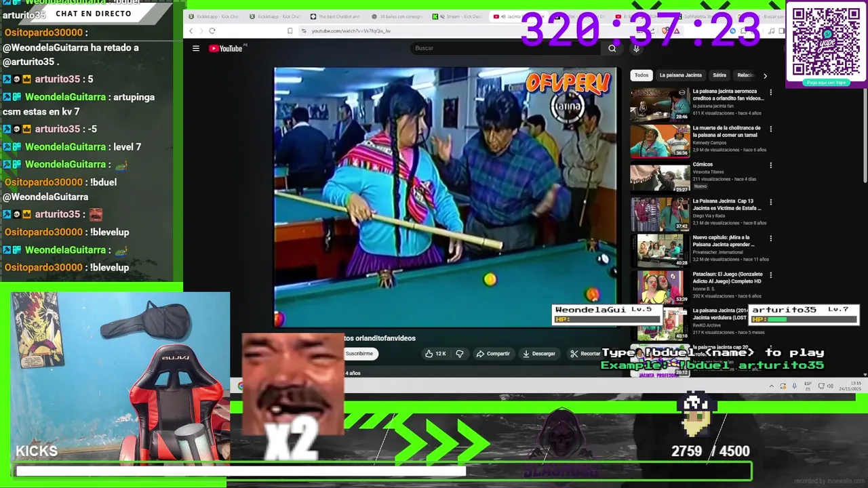The image size is (868, 488).
Task: Like the video with thumbs-up button
Action: (x=435, y=354)
